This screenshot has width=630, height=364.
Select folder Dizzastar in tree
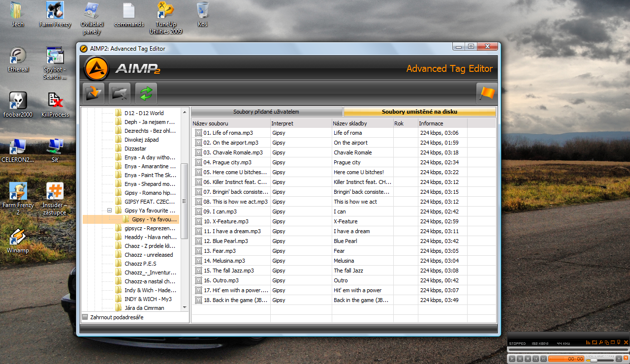[135, 149]
